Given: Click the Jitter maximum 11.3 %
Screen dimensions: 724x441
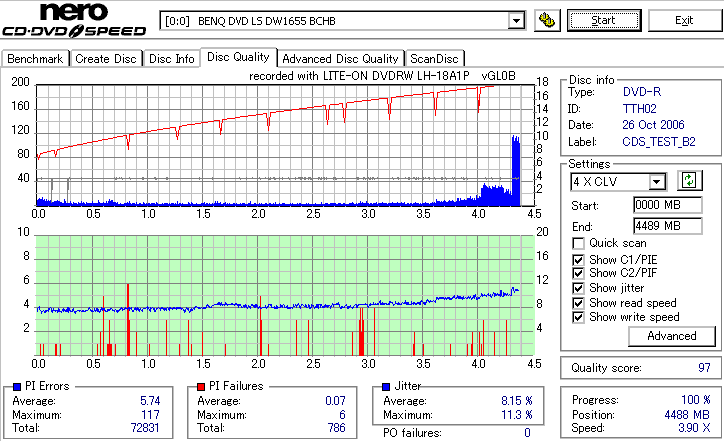Looking at the screenshot, I should pyautogui.click(x=517, y=415).
